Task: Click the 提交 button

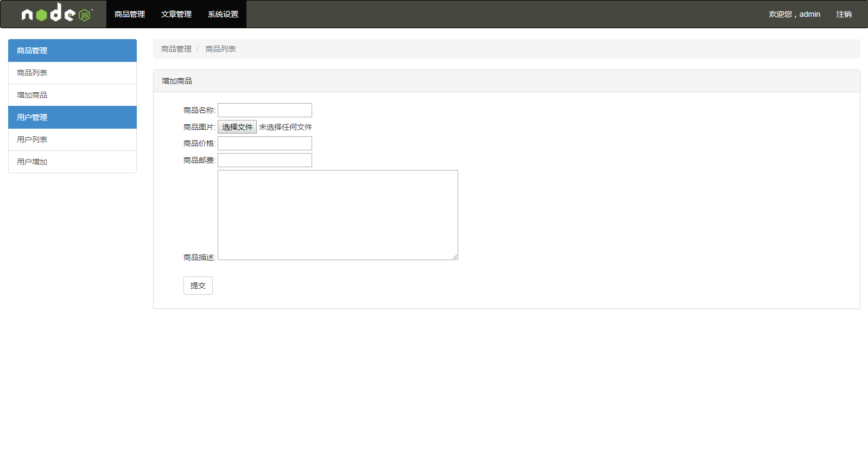Action: (x=198, y=286)
